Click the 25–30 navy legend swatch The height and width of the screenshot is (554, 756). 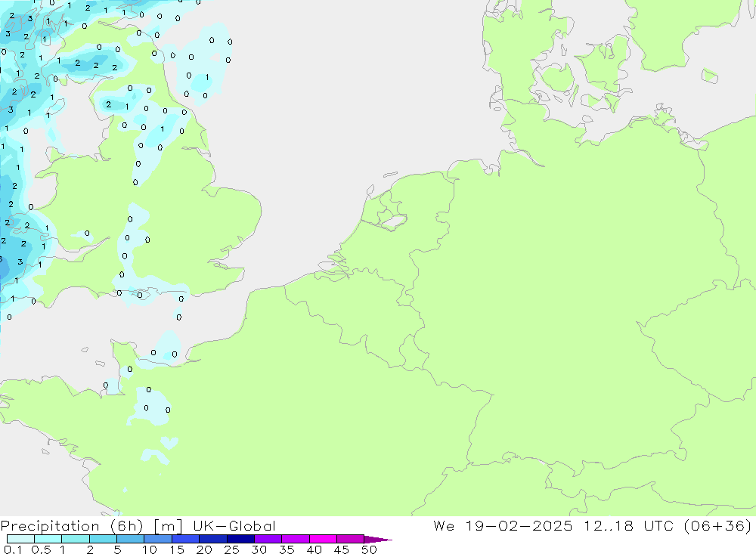pyautogui.click(x=240, y=539)
